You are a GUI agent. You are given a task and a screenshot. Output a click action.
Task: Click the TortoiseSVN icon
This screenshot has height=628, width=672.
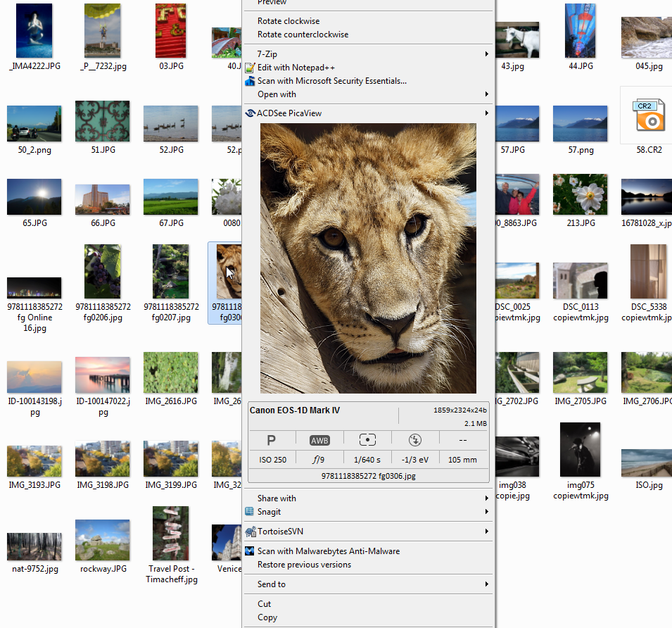[249, 532]
